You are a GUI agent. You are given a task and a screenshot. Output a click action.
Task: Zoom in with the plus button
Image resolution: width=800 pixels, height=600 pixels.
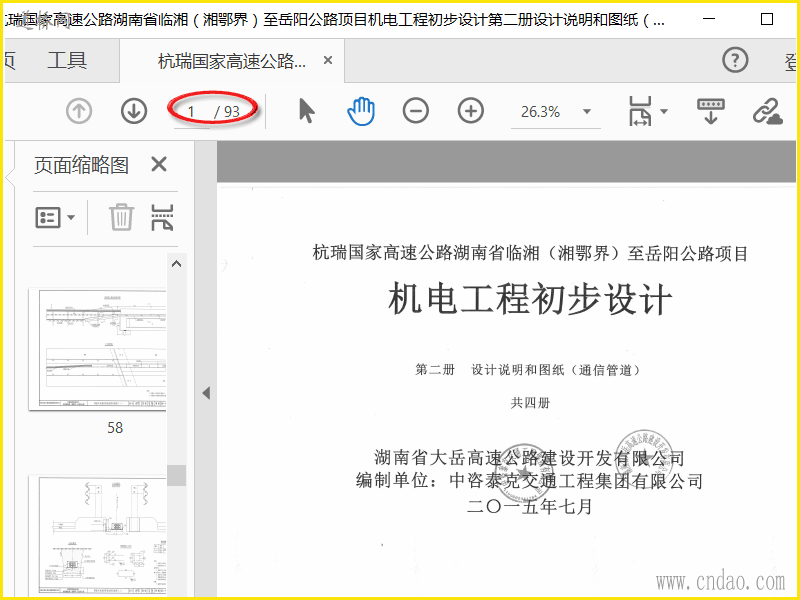470,111
